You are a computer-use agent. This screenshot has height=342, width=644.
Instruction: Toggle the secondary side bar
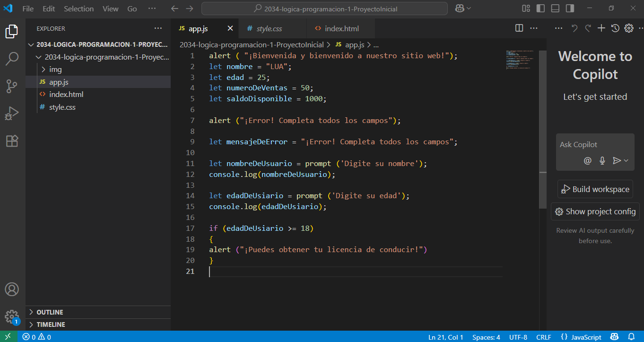pos(570,9)
